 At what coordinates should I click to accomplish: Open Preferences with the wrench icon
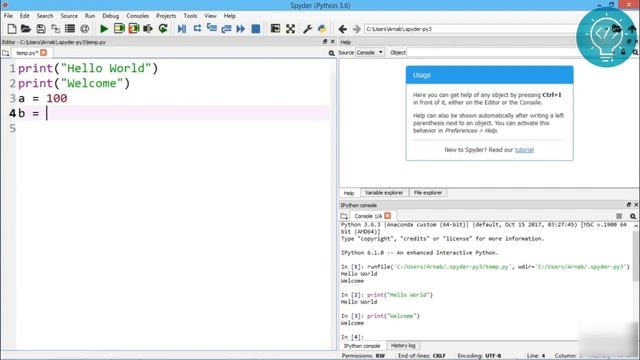click(307, 29)
